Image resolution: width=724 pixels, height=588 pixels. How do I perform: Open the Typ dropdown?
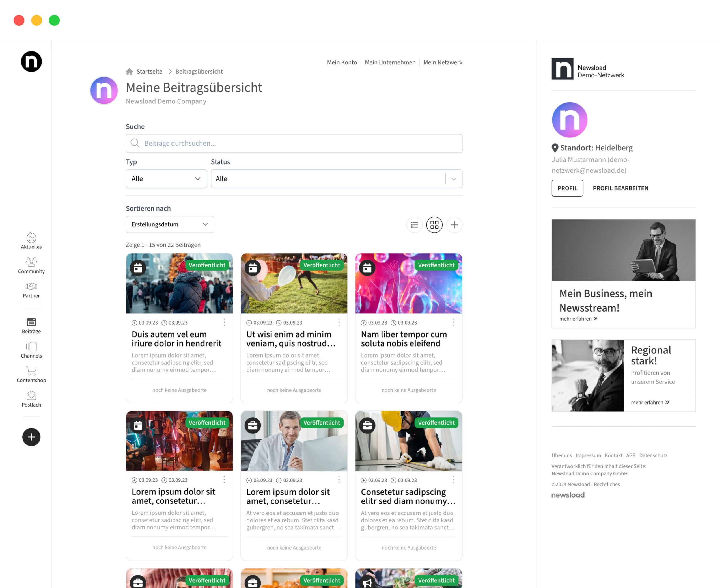[x=166, y=178]
